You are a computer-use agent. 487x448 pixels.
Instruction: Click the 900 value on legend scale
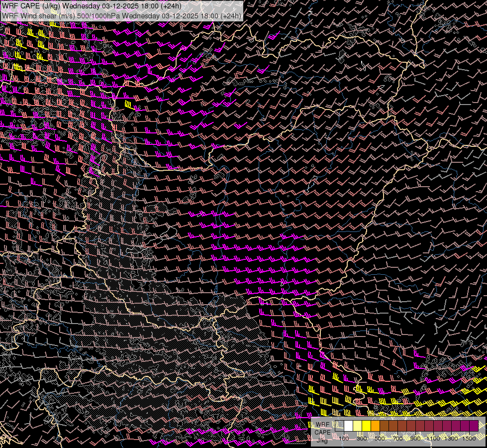(415, 438)
